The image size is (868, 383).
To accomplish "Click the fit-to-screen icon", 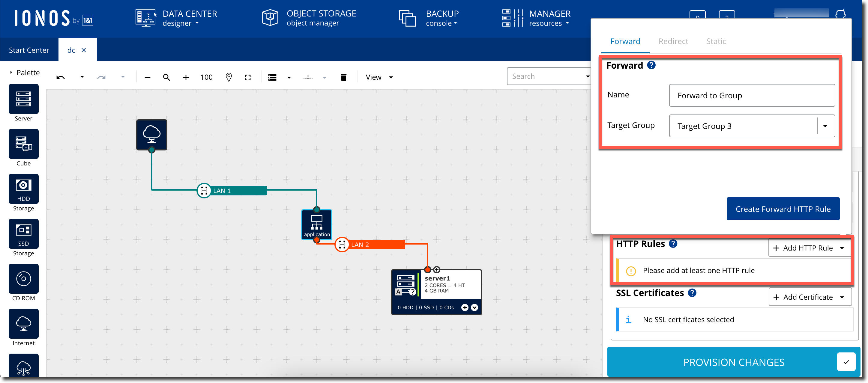I will point(248,77).
